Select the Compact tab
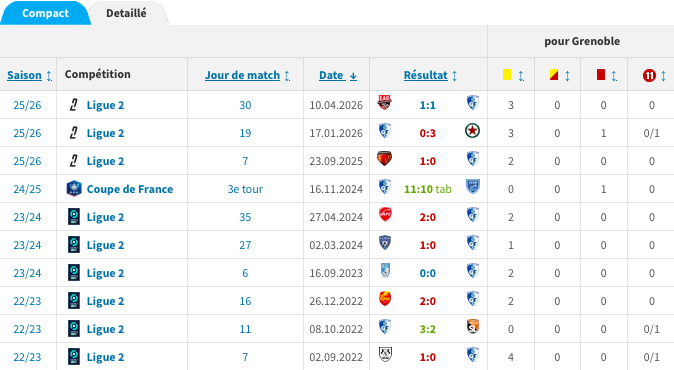Image resolution: width=674 pixels, height=370 pixels. [x=45, y=13]
